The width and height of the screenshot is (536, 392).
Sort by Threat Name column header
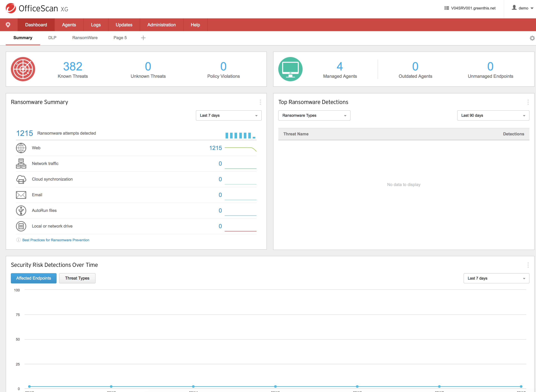click(x=296, y=134)
